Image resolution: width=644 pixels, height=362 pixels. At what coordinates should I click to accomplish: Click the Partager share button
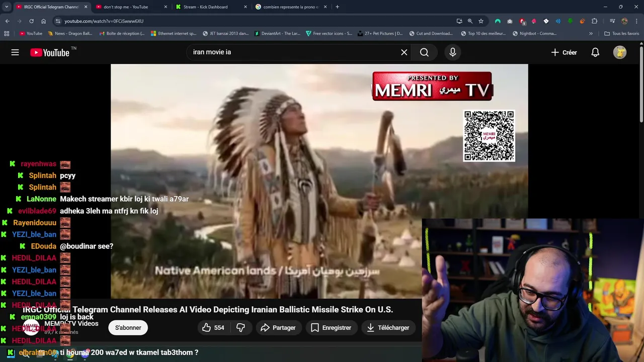point(278,328)
